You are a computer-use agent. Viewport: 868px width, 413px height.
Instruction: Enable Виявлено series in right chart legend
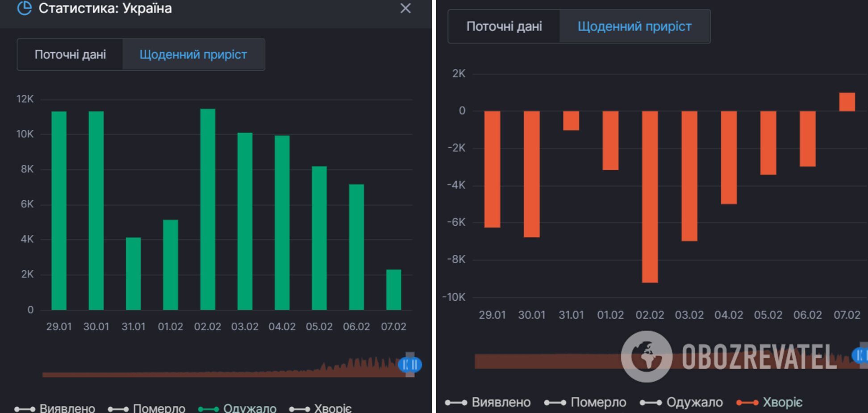(488, 402)
